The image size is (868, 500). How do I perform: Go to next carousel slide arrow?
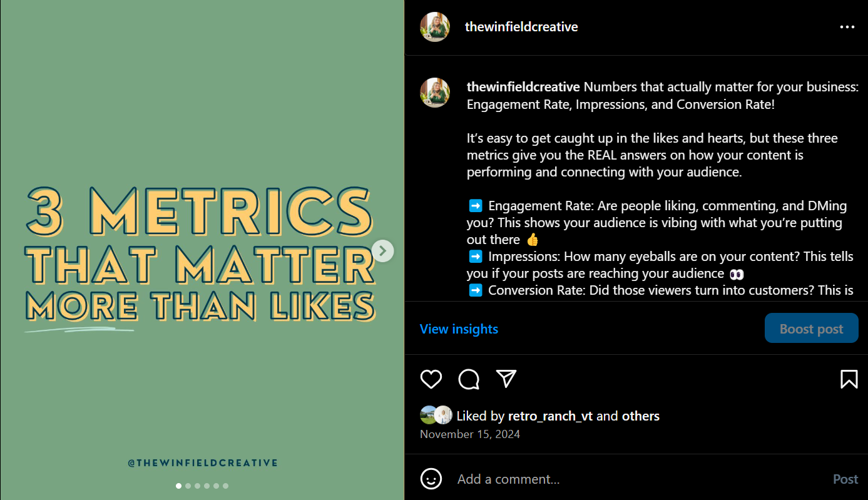(x=382, y=251)
